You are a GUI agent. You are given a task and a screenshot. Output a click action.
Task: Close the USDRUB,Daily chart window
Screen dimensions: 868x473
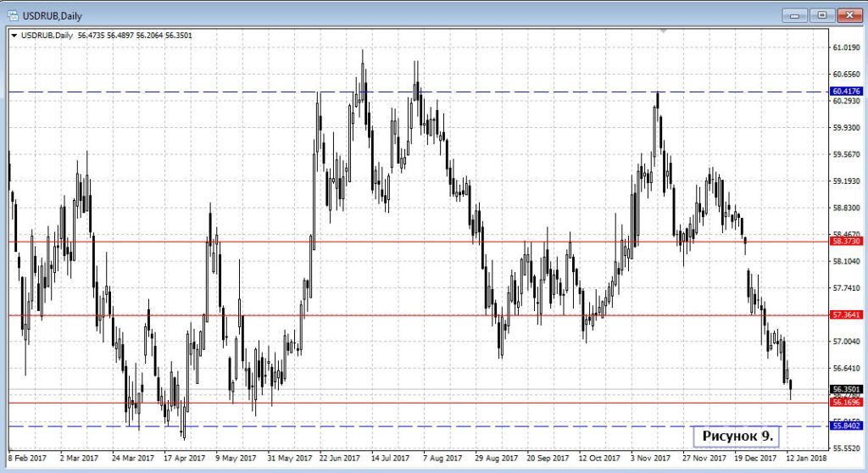pyautogui.click(x=849, y=14)
